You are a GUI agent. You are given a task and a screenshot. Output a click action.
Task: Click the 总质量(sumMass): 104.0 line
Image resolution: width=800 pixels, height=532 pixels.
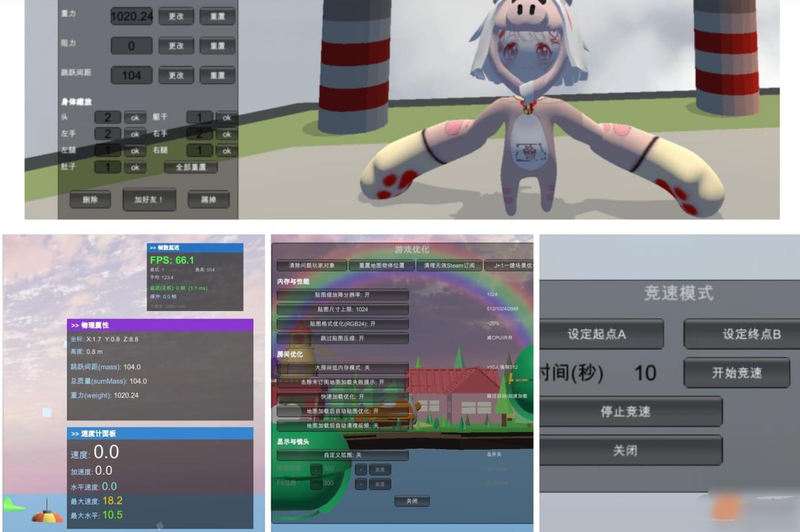click(109, 381)
